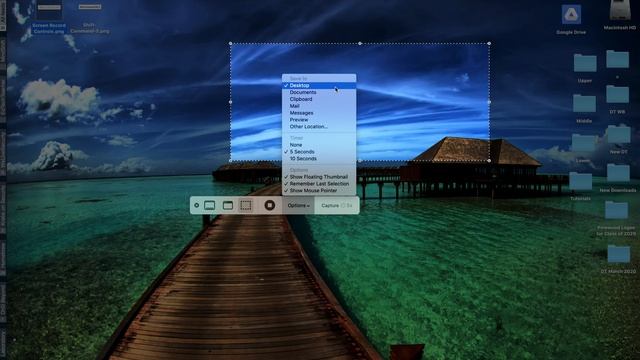Select the Tutorials folder on desktop
Screen dimensions: 640x360
(580, 182)
